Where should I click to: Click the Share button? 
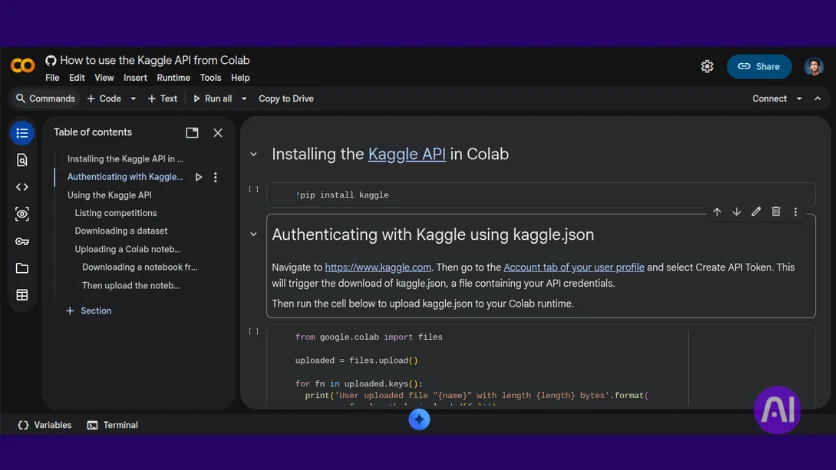[x=759, y=67]
